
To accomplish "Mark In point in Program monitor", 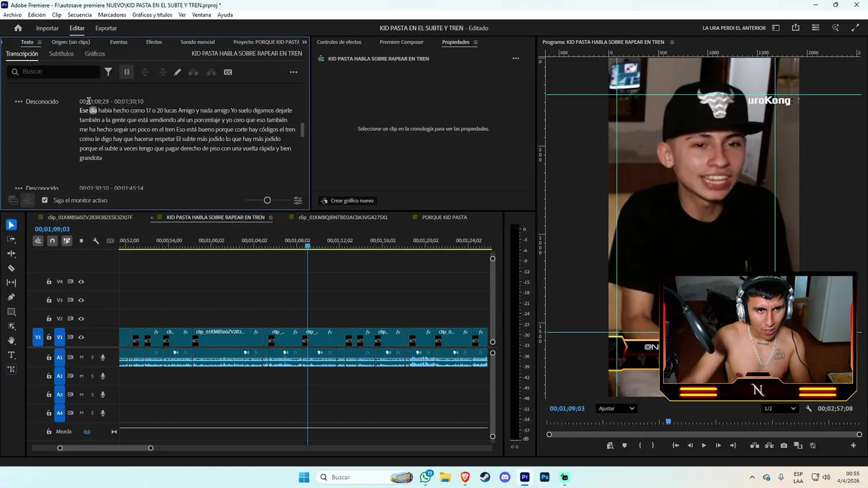I will pos(640,445).
